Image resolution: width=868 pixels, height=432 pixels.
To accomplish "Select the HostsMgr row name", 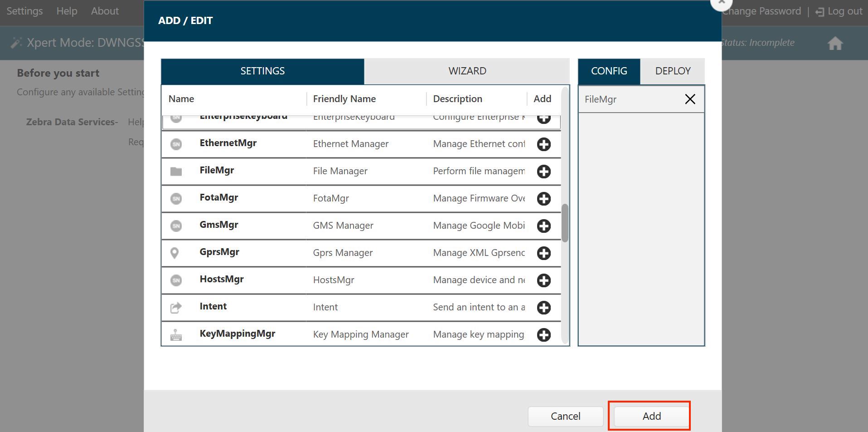I will pos(222,279).
